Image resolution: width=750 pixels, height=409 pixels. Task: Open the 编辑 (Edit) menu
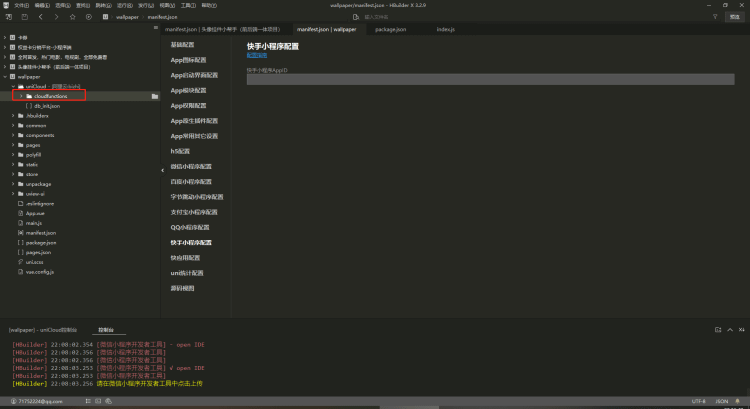[42, 5]
